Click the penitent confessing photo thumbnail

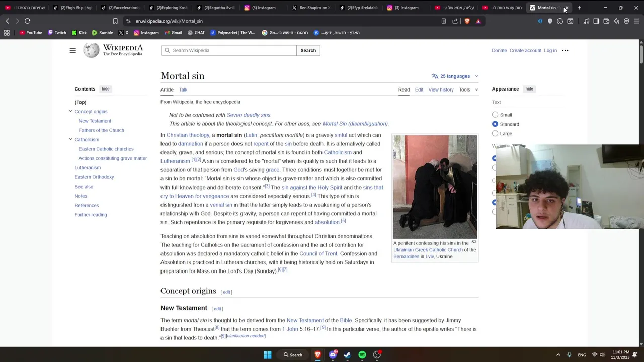tap(435, 187)
